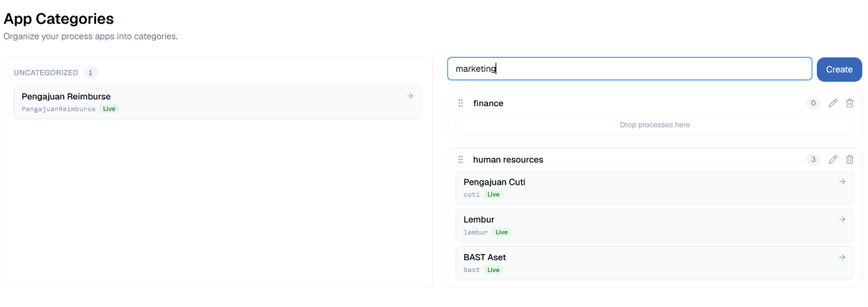This screenshot has width=868, height=307.
Task: Click the 'cuti' code identifier
Action: coord(472,194)
